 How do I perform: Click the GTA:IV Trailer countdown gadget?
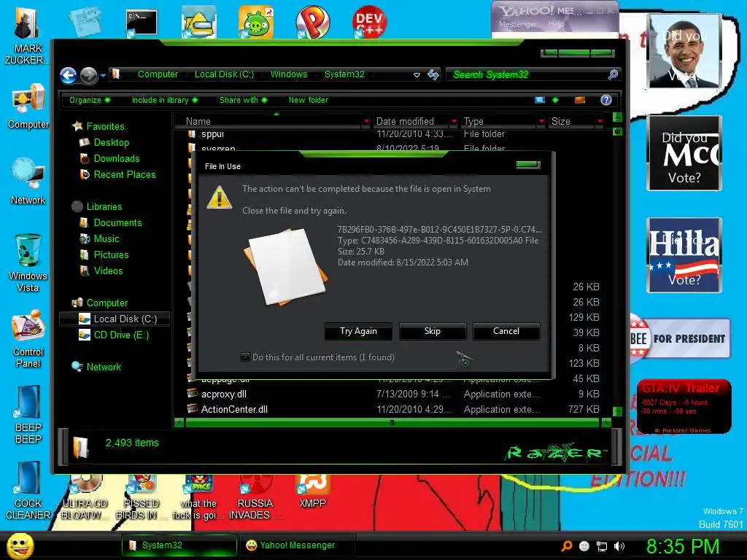point(684,406)
